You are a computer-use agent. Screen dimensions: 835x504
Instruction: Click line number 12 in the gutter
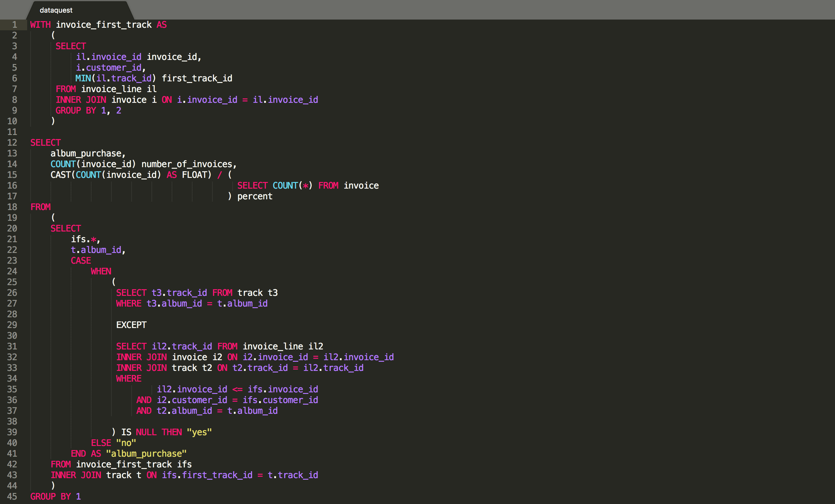[12, 143]
